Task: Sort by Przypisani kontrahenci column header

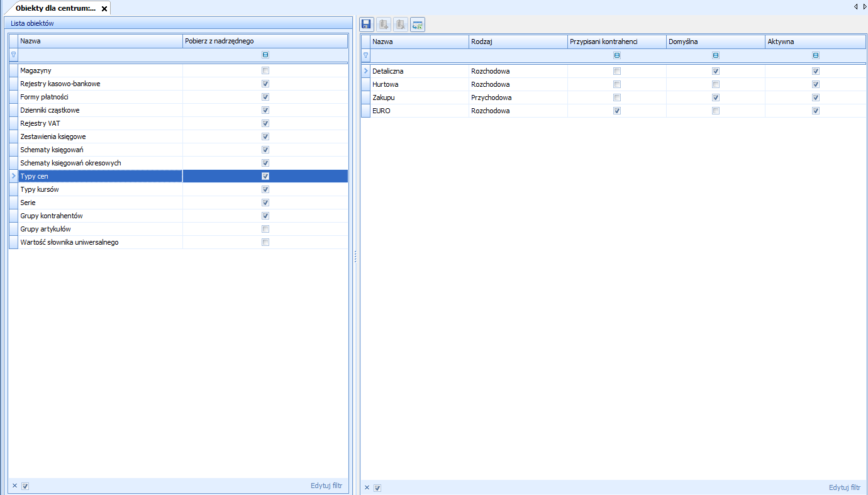Action: click(617, 42)
